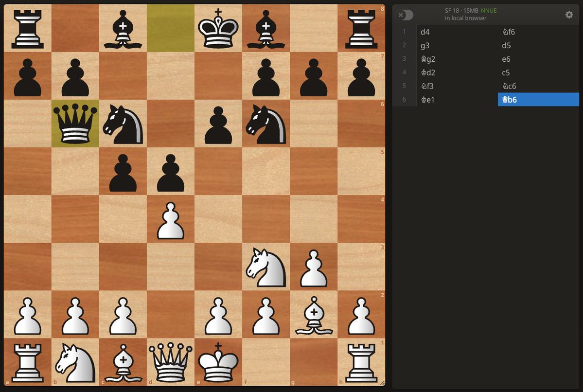Click the black bishop on c8
583x392 pixels.
(x=123, y=28)
